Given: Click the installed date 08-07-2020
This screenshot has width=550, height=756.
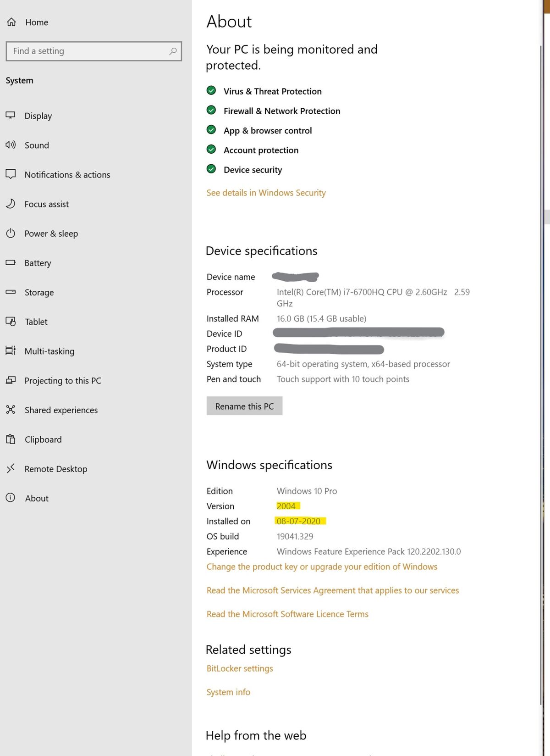Looking at the screenshot, I should click(x=298, y=521).
